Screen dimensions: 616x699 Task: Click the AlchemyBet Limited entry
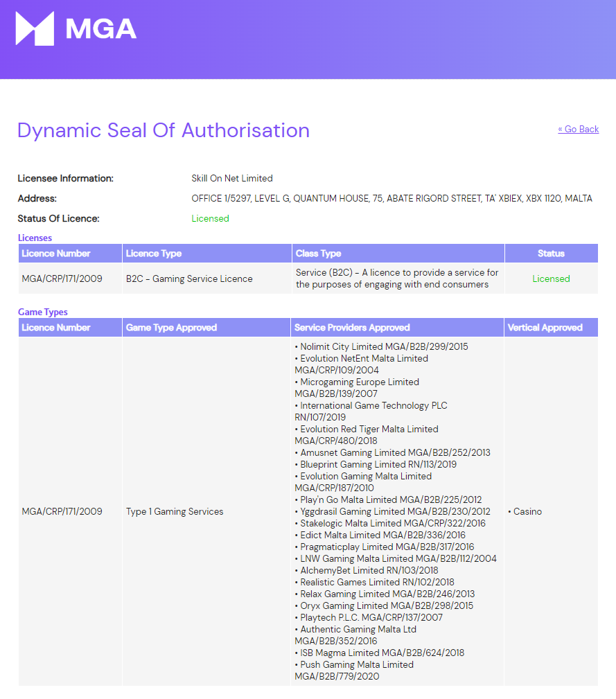point(367,570)
